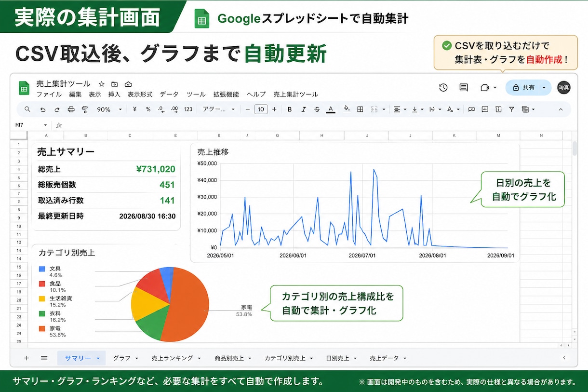Insert chart icon in toolbar
This screenshot has height=392, width=588.
point(498,109)
